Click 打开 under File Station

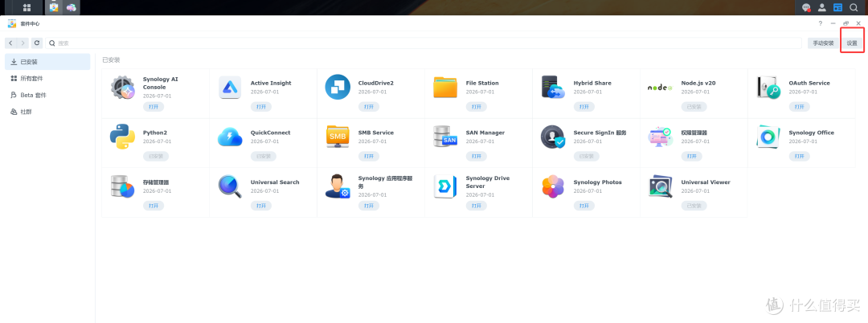477,107
